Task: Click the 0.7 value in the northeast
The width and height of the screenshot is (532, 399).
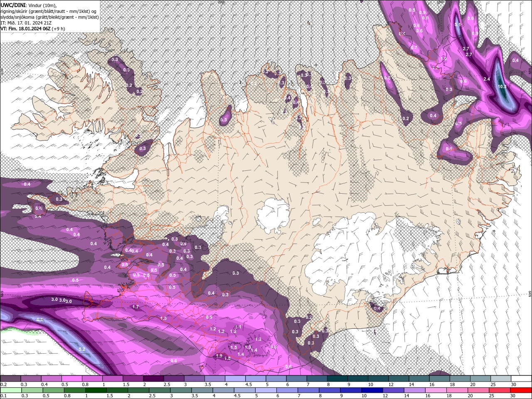Action: coord(414,47)
